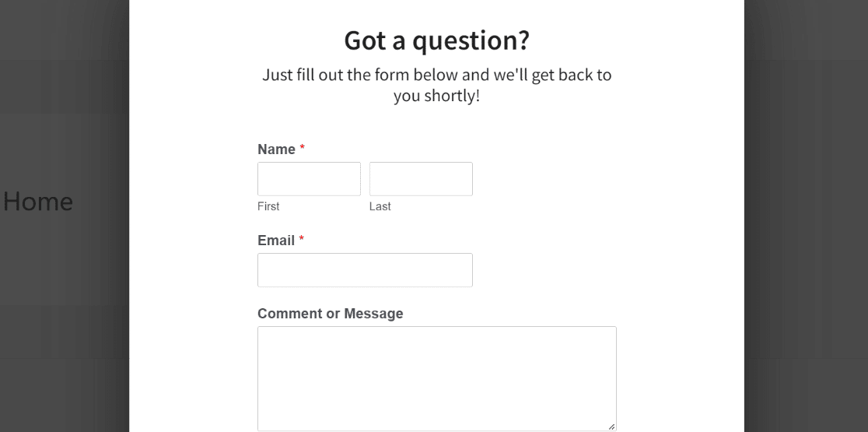Click the Email field label
Screen dimensions: 868x432
pyautogui.click(x=275, y=241)
